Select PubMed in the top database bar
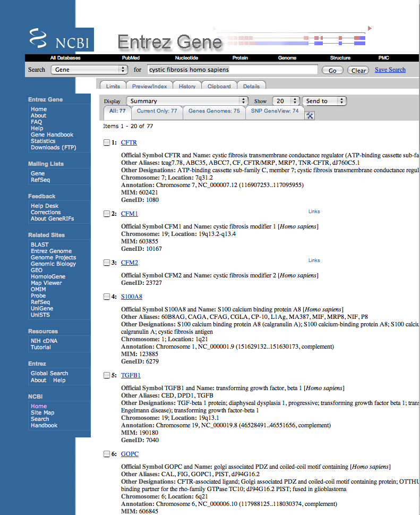The height and width of the screenshot is (515, 420). [x=131, y=57]
